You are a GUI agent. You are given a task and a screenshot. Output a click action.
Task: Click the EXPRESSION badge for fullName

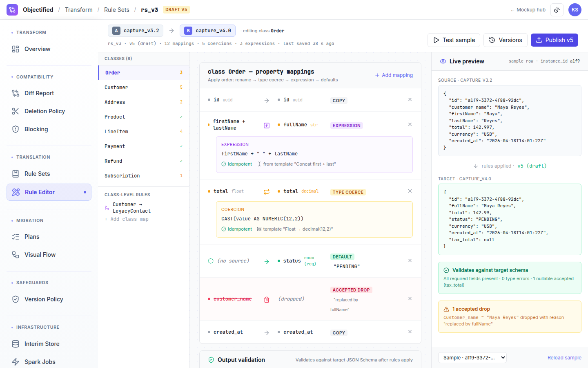tap(347, 126)
